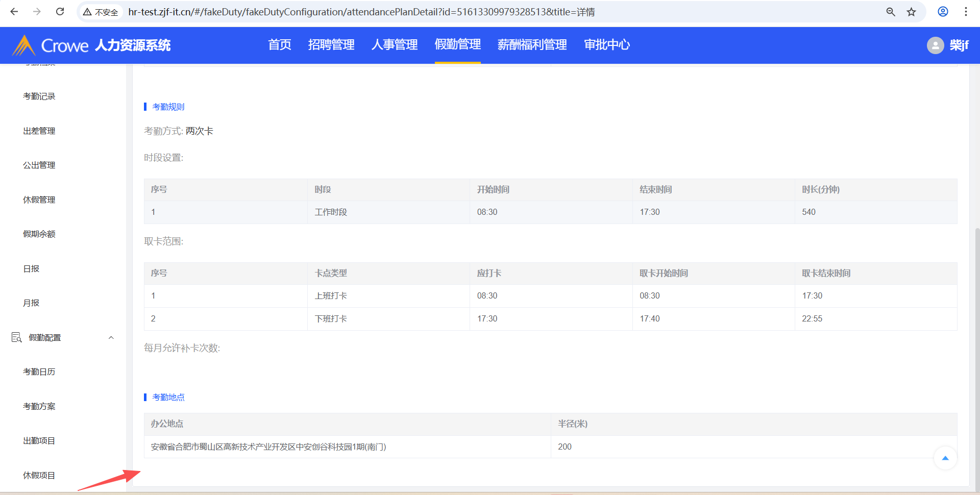Open 月报 from the sidebar
980x495 pixels.
(x=31, y=303)
